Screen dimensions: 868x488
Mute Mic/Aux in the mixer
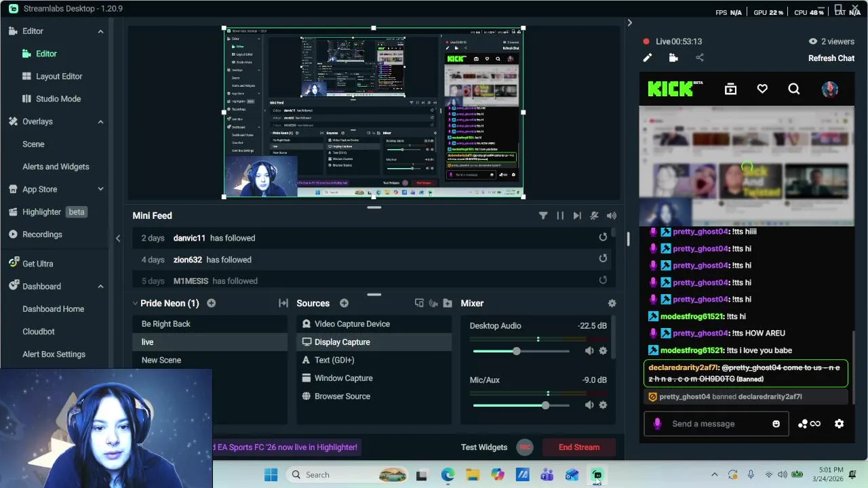pos(589,405)
